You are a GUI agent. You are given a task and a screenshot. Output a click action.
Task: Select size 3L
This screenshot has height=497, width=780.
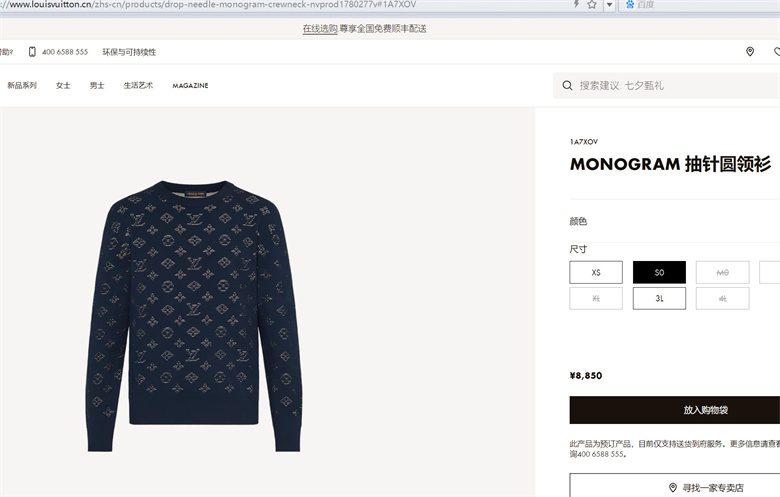(659, 298)
